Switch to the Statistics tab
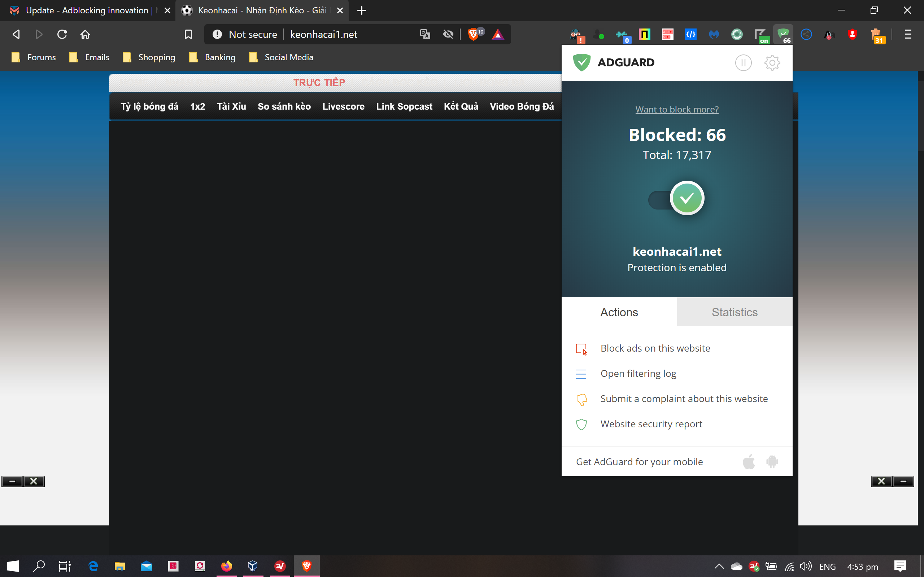This screenshot has width=924, height=577. tap(734, 312)
